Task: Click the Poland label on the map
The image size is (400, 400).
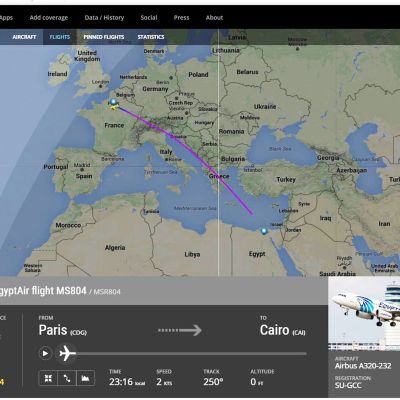Action: pyautogui.click(x=198, y=75)
